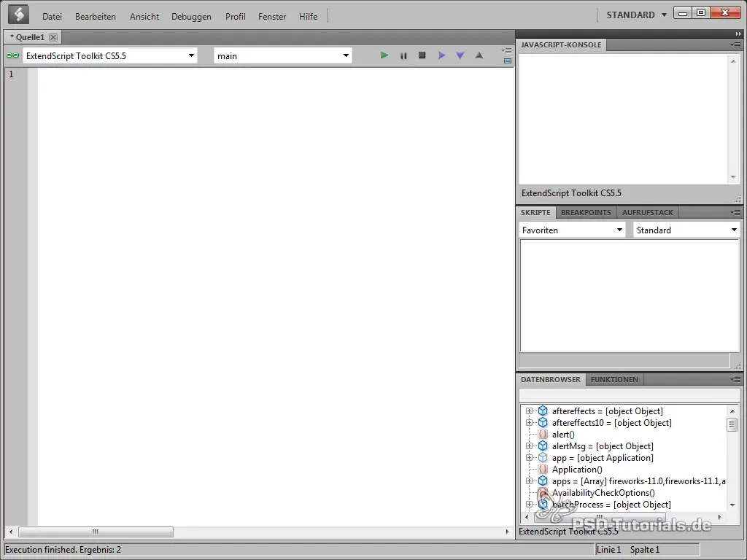This screenshot has height=560, width=747.
Task: Select aftereffects10 = [object Object] row
Action: click(x=612, y=423)
